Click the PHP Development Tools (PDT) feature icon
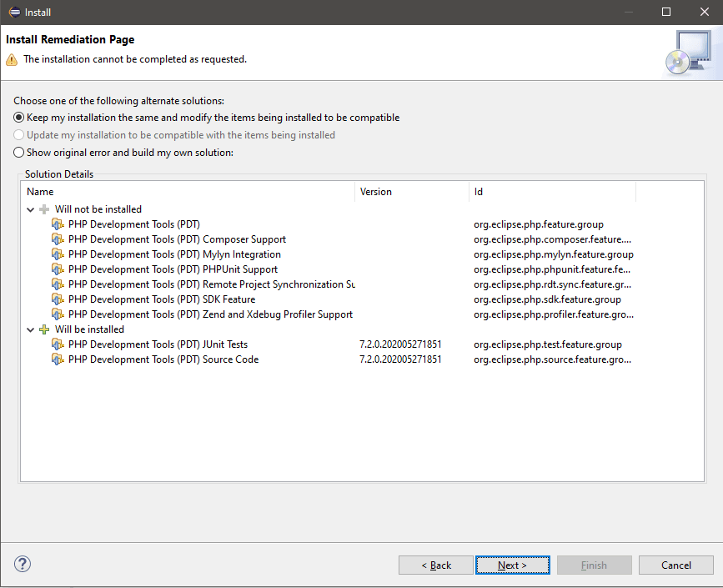723x588 pixels. coord(57,224)
